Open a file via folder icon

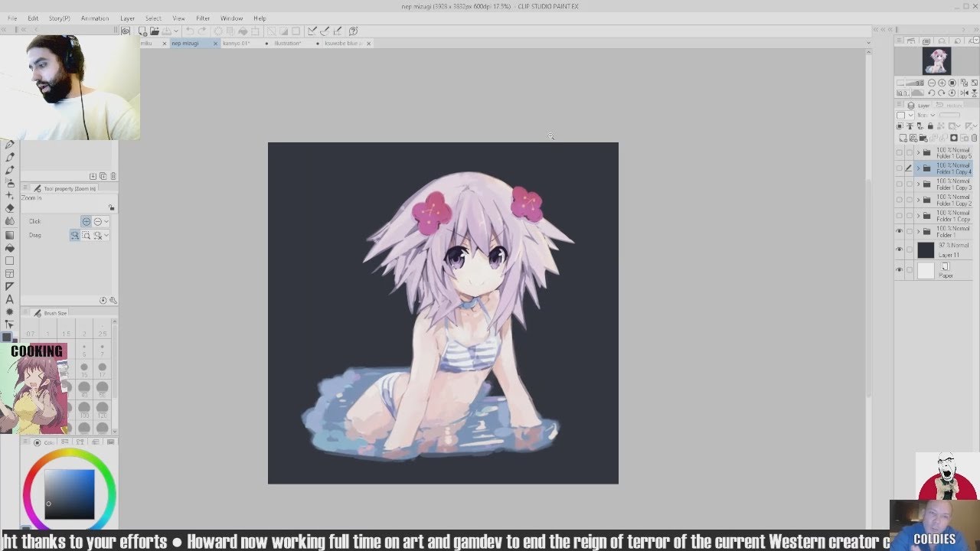[154, 31]
